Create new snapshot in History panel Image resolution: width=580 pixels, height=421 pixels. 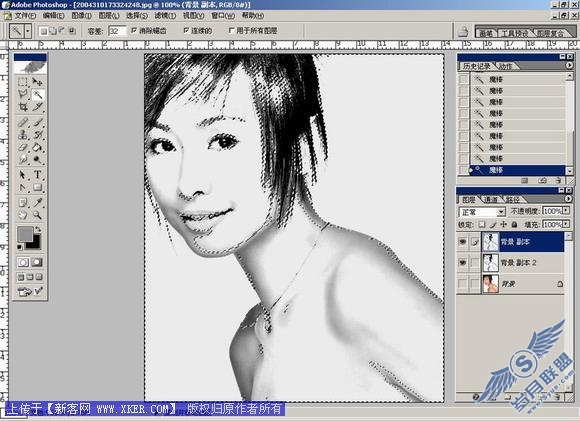[x=543, y=181]
